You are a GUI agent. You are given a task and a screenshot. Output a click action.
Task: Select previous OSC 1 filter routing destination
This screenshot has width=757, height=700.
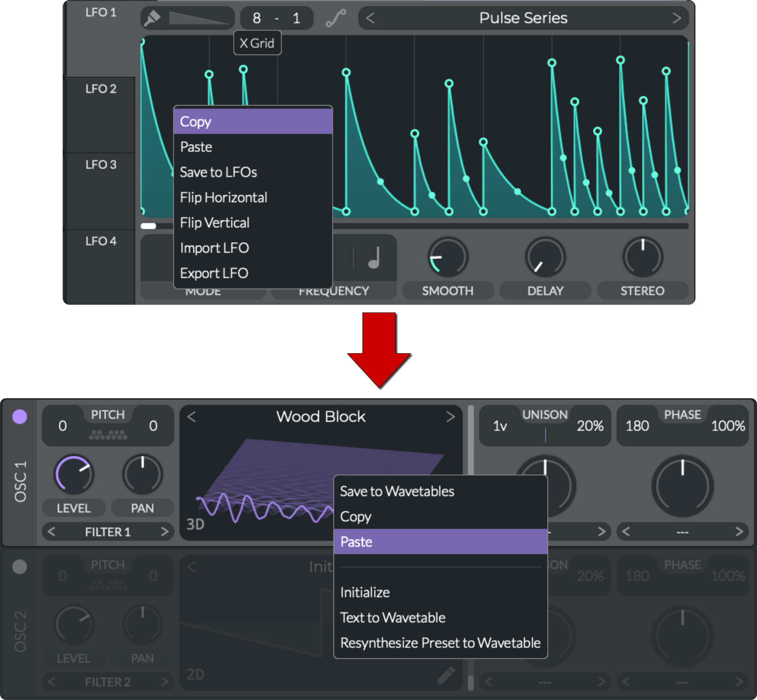(51, 532)
